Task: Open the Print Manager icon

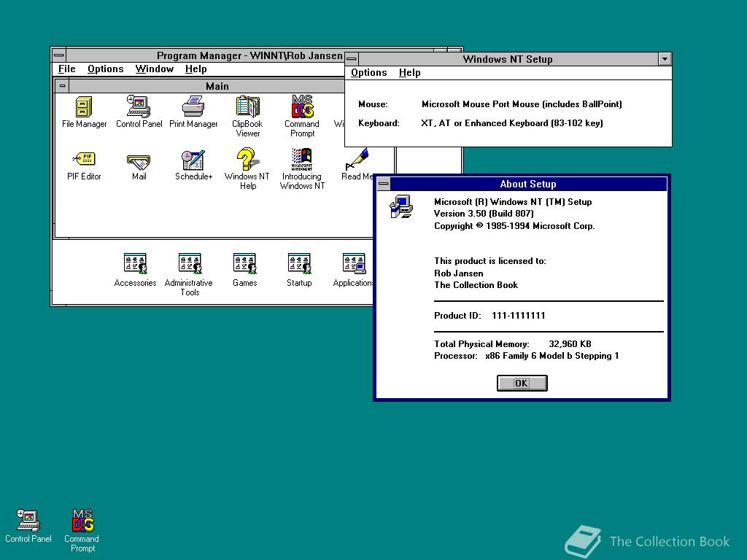Action: coord(193,107)
